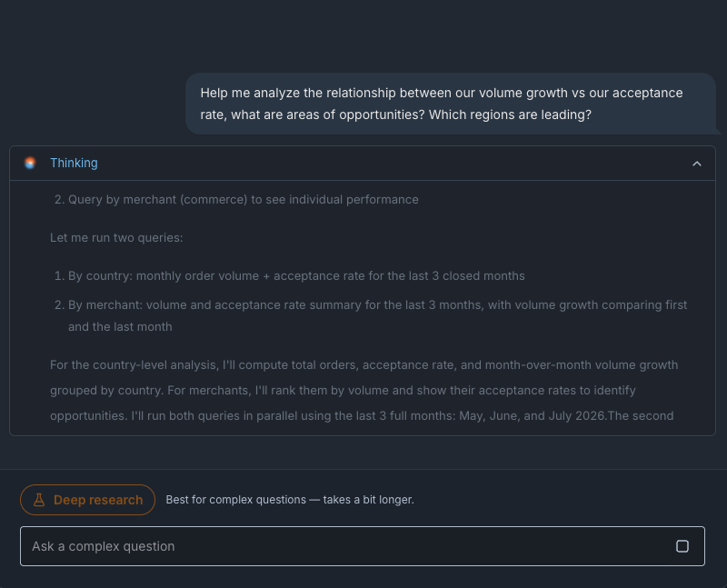
Task: Click the 'Best for complex questions' hint text
Action: click(x=290, y=500)
